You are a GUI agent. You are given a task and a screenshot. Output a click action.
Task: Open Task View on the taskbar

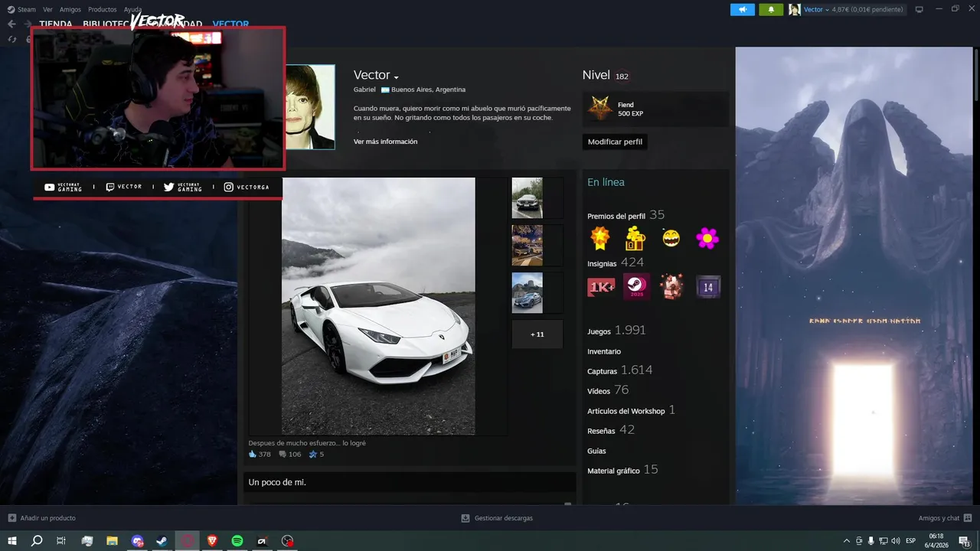click(x=61, y=540)
